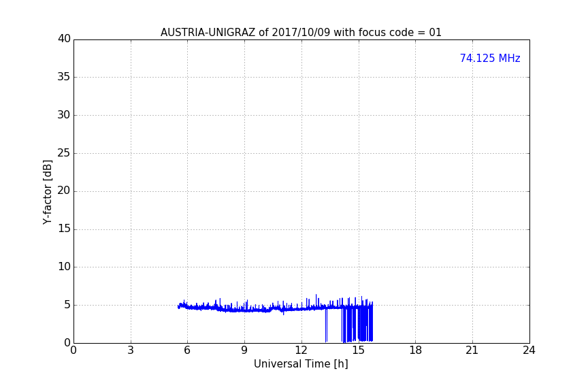The width and height of the screenshot is (588, 392).
Task: Click the y-axis tick label 35
Action: pos(64,77)
